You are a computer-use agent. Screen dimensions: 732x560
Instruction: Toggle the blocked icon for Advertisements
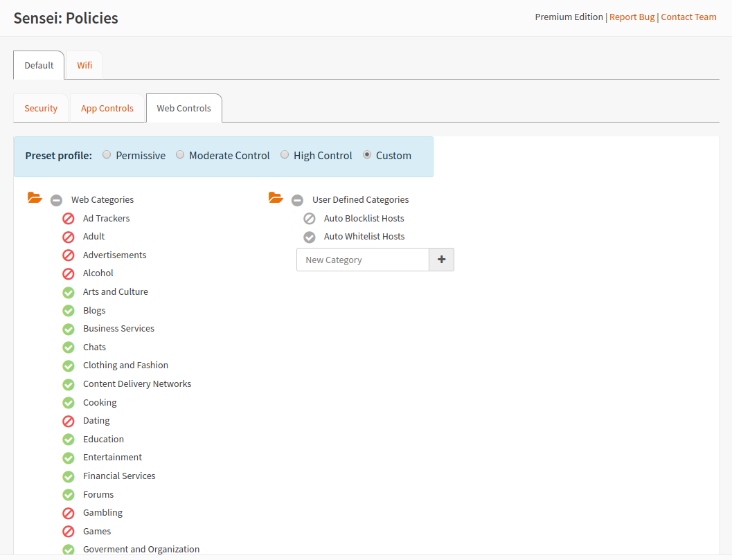coord(68,255)
